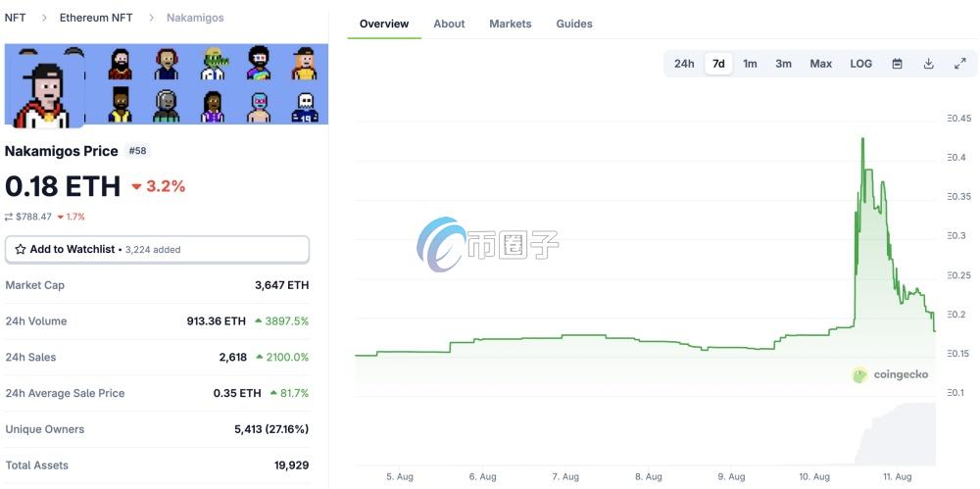Click the 81.7% average price change

point(289,393)
